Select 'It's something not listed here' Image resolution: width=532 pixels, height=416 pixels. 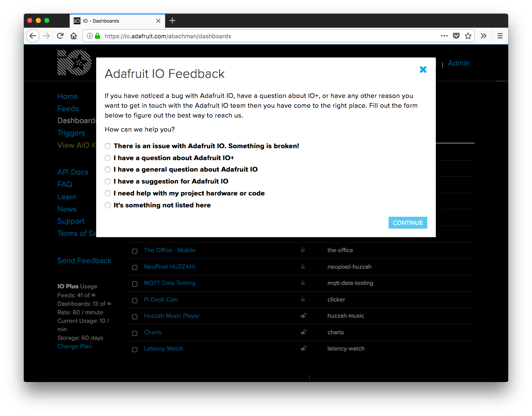point(108,205)
